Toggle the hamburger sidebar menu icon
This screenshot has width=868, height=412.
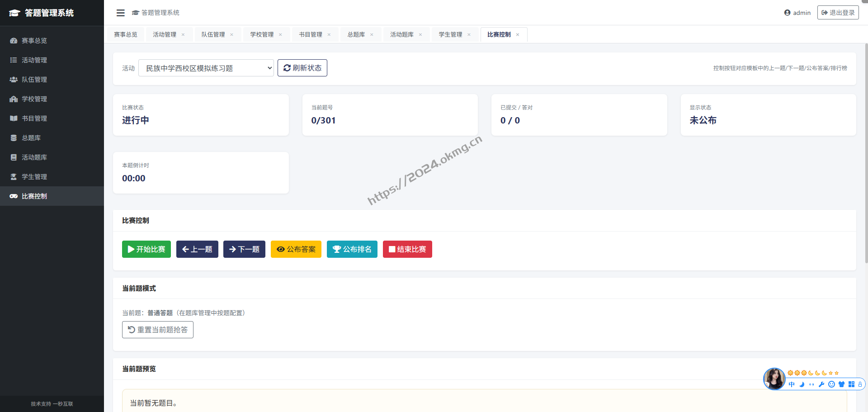pyautogui.click(x=120, y=13)
